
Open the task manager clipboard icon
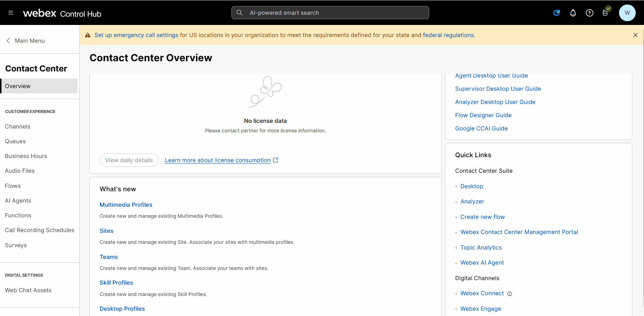tap(605, 13)
